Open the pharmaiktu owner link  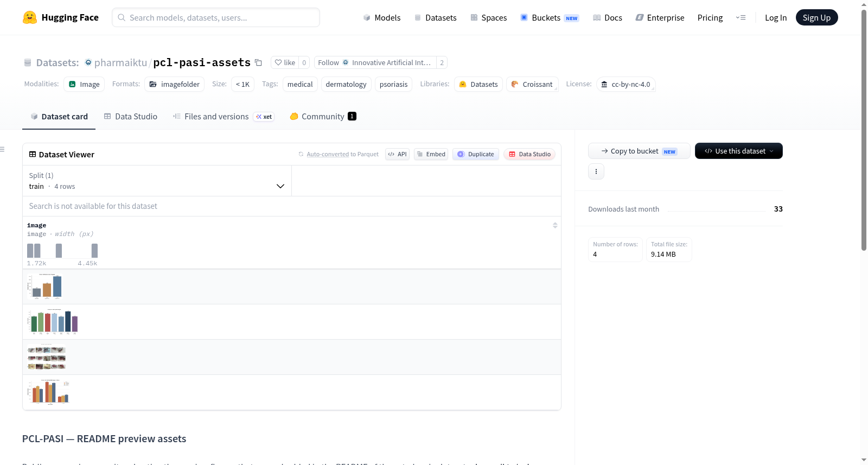(120, 62)
